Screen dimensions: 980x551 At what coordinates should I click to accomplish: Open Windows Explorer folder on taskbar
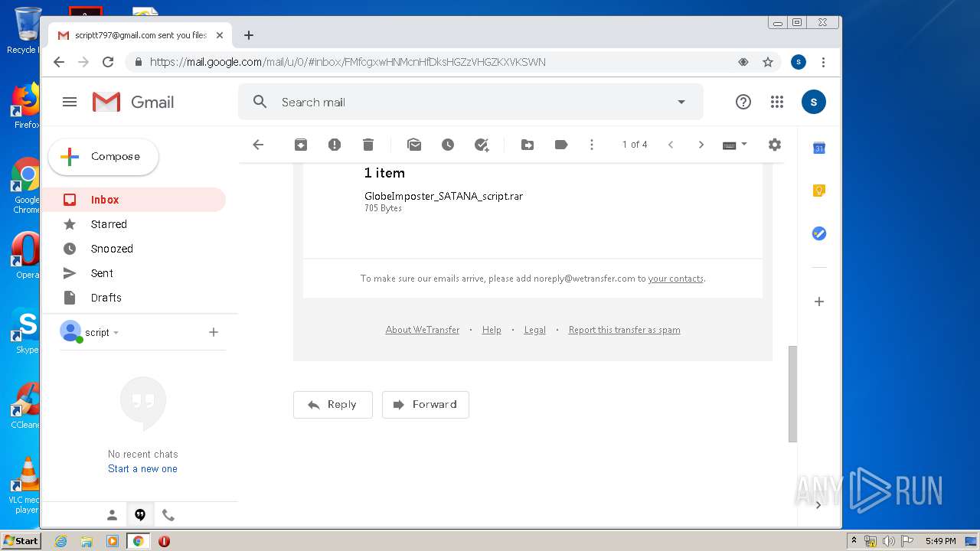point(87,541)
